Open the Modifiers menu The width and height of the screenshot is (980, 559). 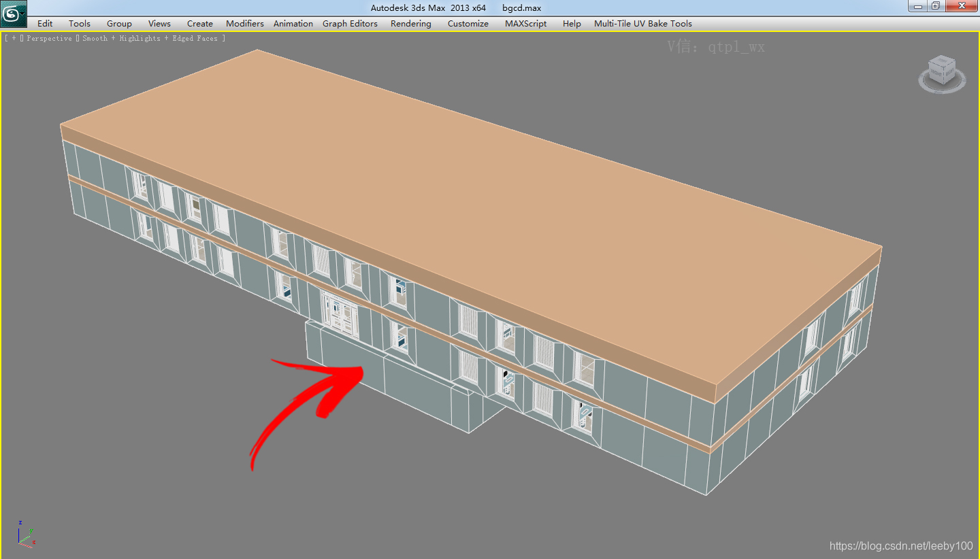(x=245, y=23)
